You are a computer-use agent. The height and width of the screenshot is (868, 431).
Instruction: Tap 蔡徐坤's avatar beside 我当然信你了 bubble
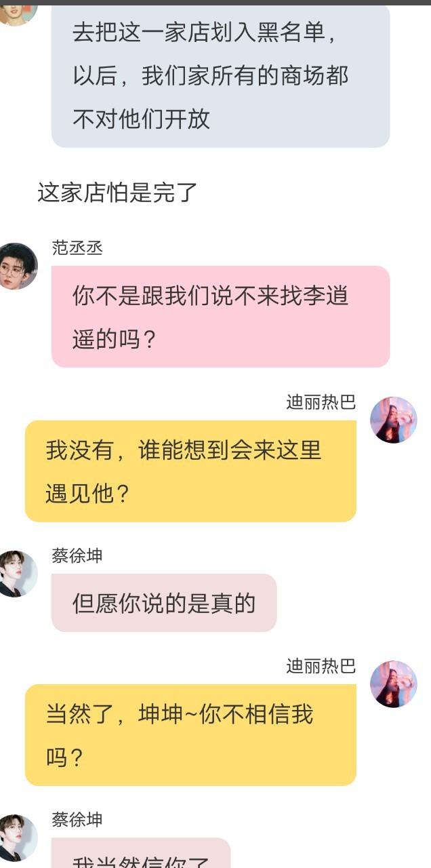pyautogui.click(x=17, y=837)
